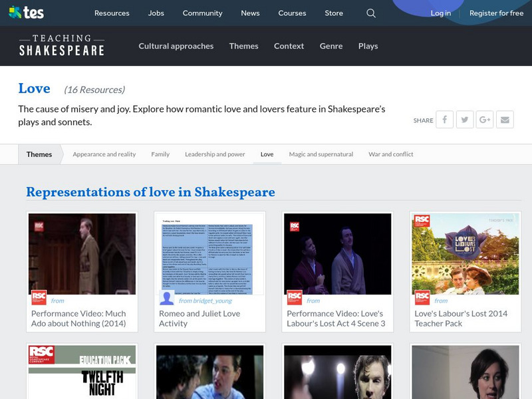Click the tes logo

pos(26,13)
